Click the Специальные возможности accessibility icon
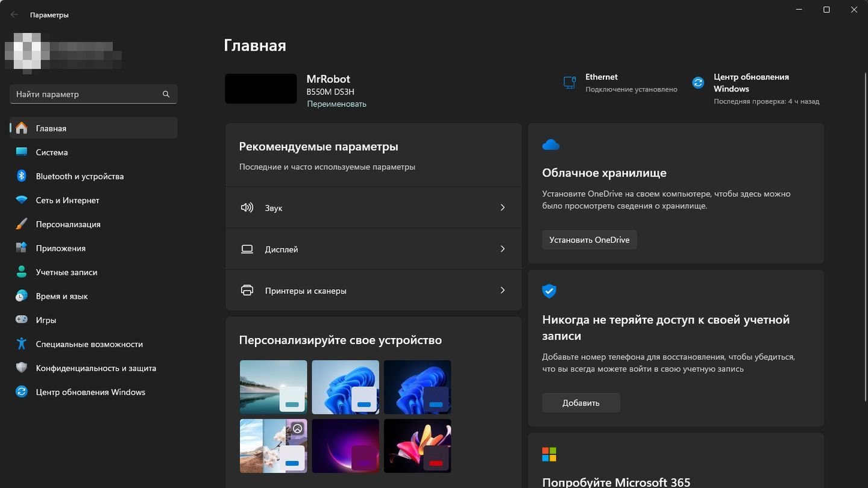 tap(22, 344)
